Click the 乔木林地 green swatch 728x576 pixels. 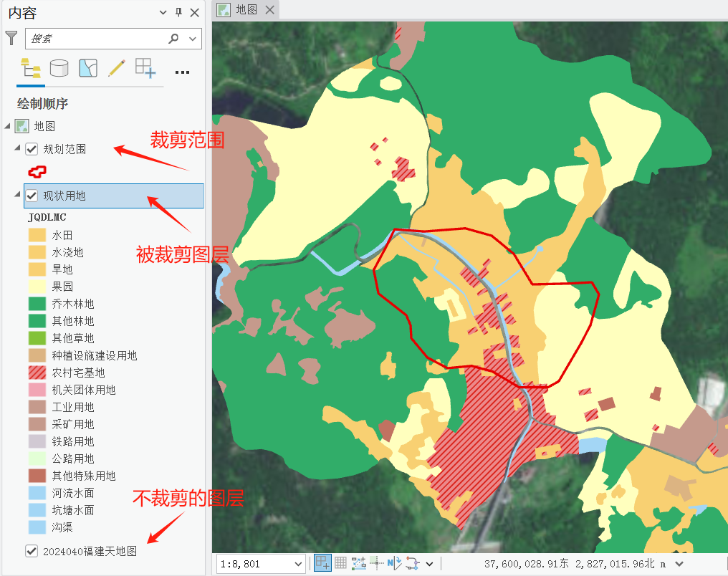pyautogui.click(x=37, y=304)
